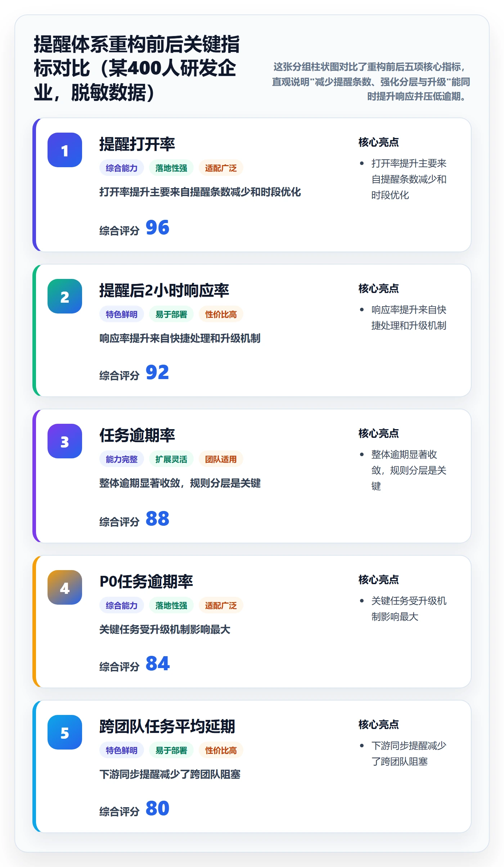Click the score value 96
The image size is (504, 867).
coord(157,228)
